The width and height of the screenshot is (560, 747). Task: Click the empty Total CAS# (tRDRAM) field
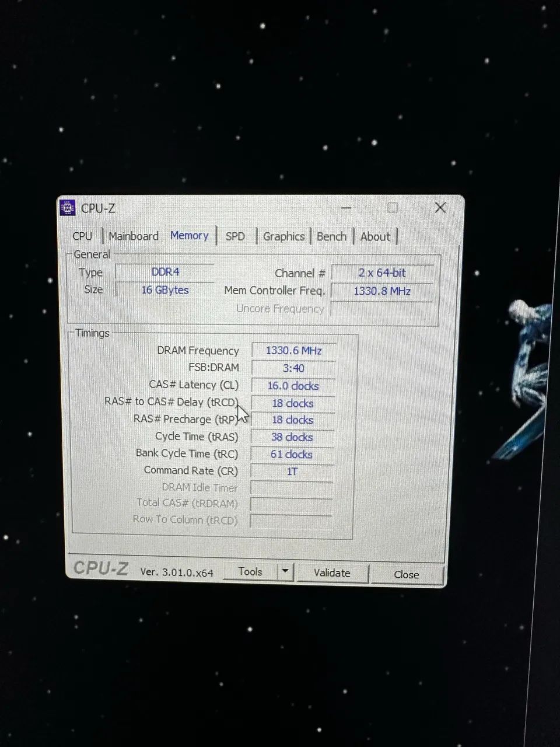click(x=292, y=504)
